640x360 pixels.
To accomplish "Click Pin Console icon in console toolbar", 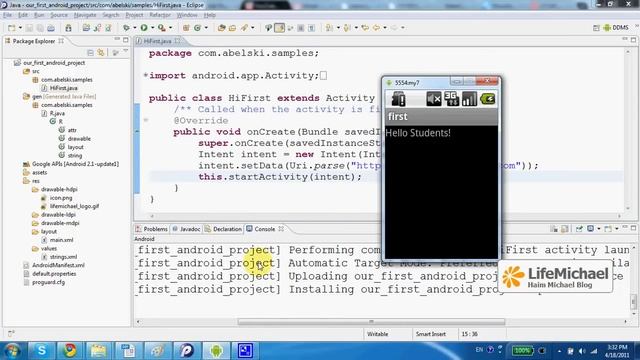I will [579, 229].
